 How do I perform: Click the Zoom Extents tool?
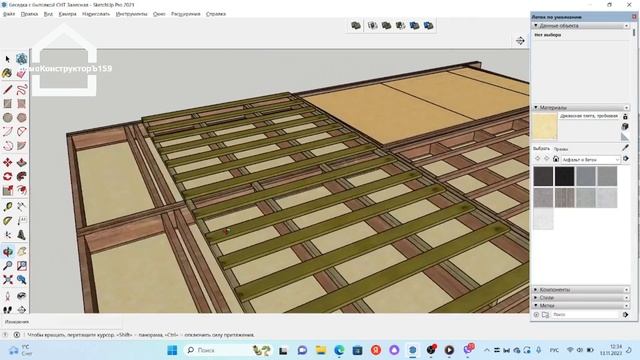pyautogui.click(x=7, y=280)
